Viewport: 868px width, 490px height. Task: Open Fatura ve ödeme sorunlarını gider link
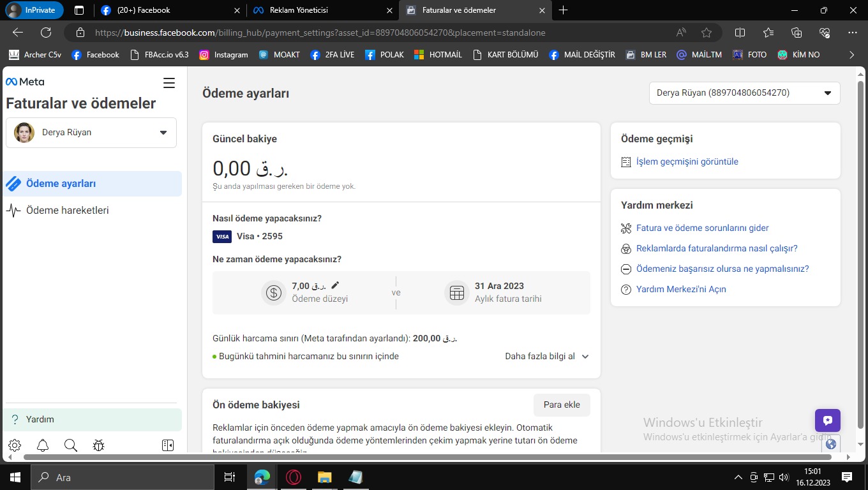[x=703, y=228]
